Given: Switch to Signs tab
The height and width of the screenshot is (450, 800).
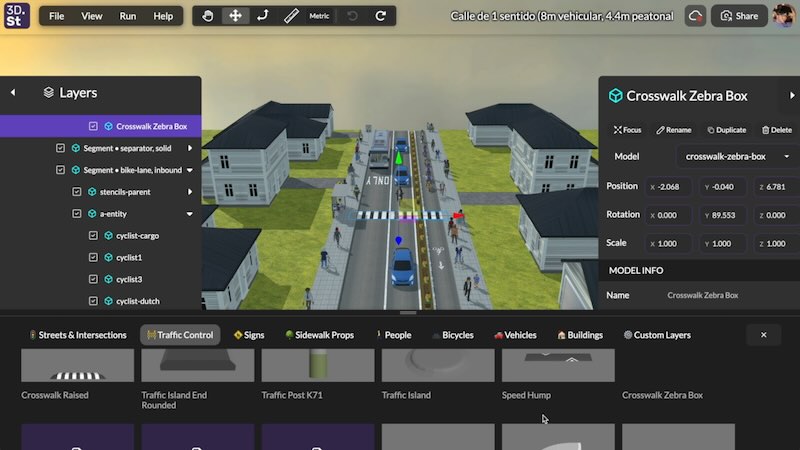Looking at the screenshot, I should pos(249,335).
